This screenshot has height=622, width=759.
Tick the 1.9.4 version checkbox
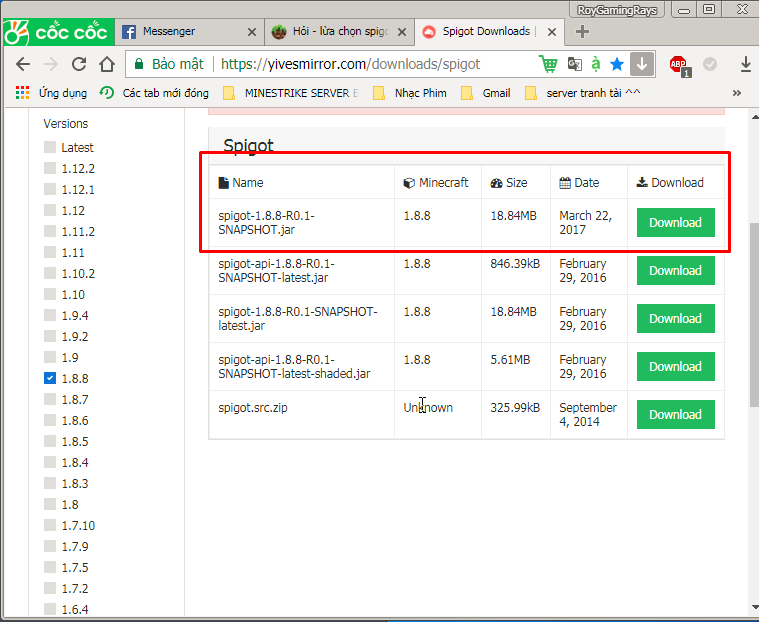coord(50,315)
